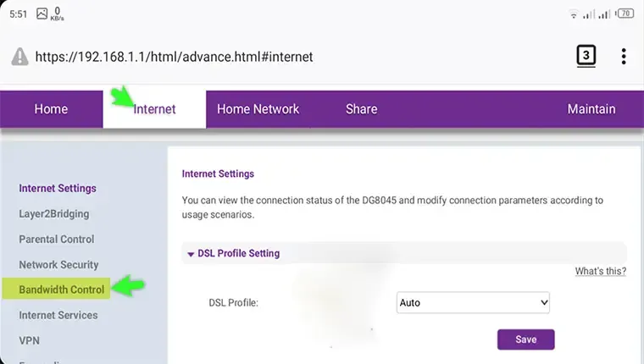The height and width of the screenshot is (364, 644).
Task: Switch to the Share tab
Action: [x=362, y=109]
